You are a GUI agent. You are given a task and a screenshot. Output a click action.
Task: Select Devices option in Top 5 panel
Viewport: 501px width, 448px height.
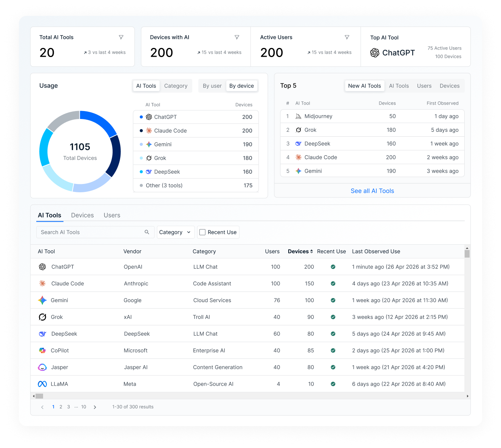[x=450, y=86]
